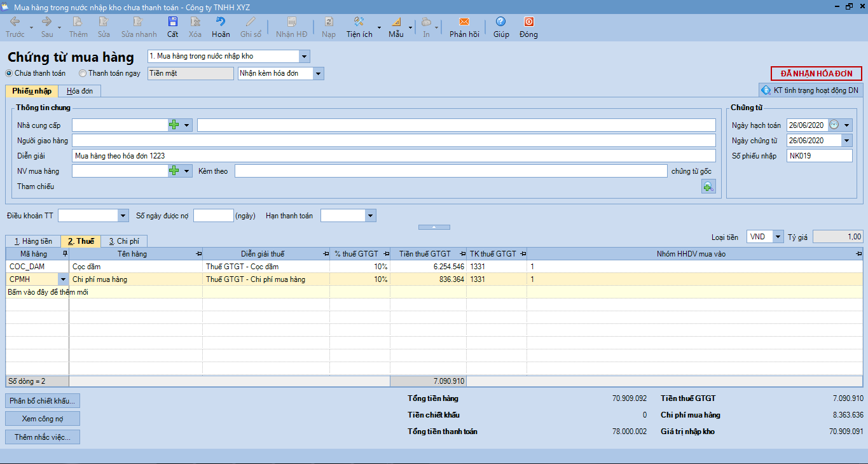Click the Tham chiếu search-add icon
Screen dimensions: 868x464
708,186
